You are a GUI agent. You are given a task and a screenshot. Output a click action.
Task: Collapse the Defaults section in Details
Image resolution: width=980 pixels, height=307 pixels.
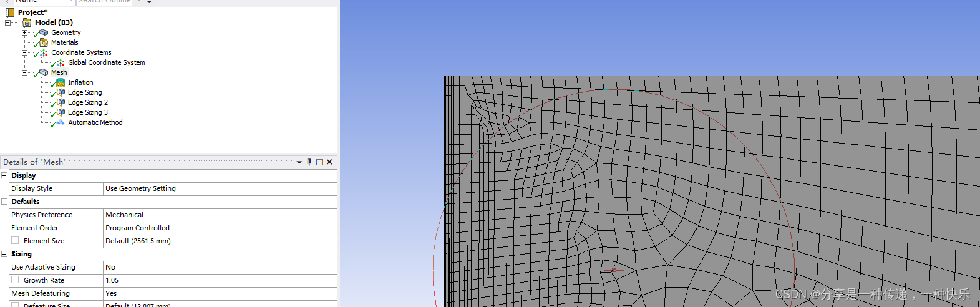click(x=4, y=202)
